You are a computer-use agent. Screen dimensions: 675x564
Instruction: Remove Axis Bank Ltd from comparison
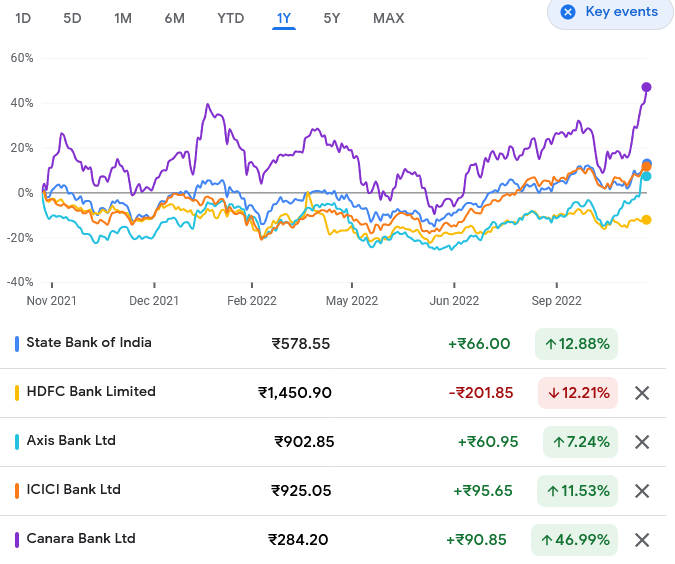tap(642, 442)
